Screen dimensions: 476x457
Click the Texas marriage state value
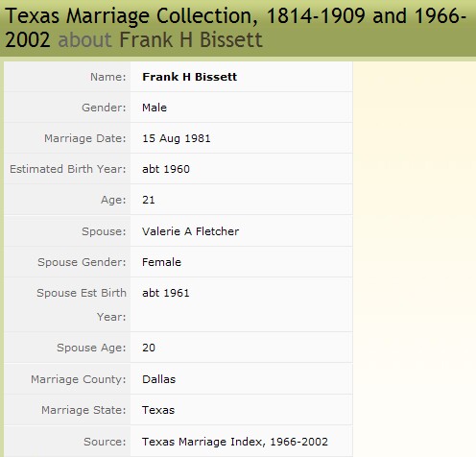(x=158, y=410)
